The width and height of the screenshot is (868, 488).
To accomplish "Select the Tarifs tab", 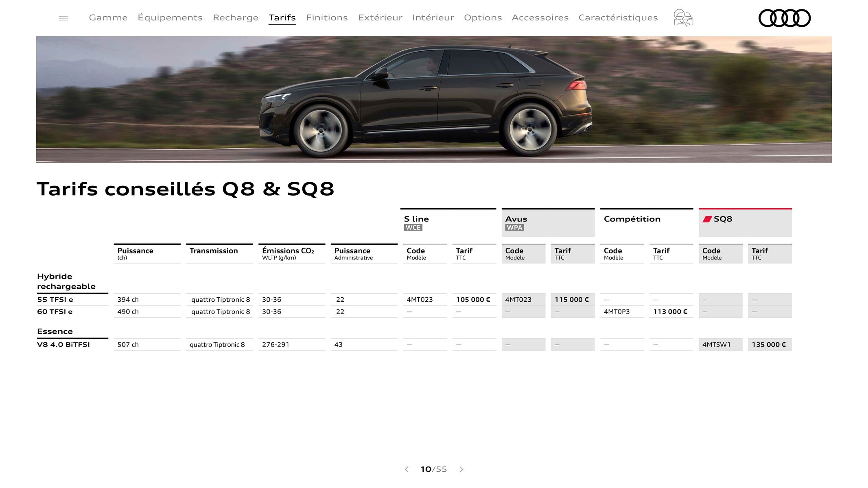I will [282, 17].
